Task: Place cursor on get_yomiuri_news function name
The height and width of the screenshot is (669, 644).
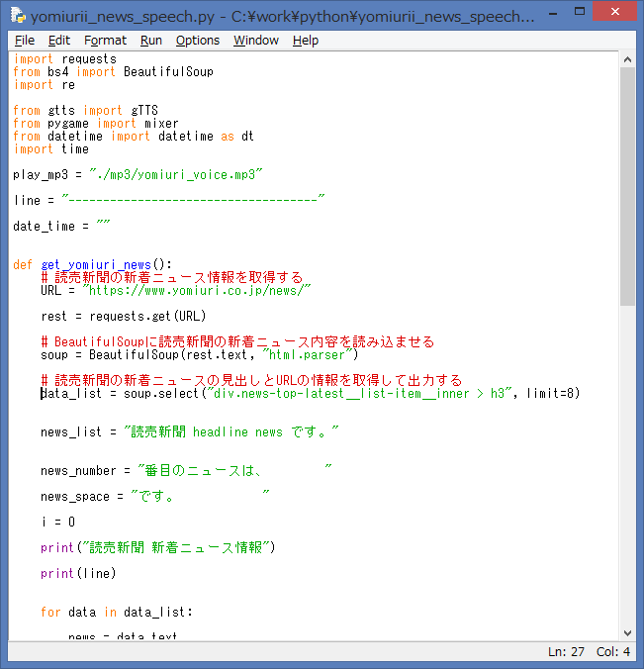Action: click(96, 264)
